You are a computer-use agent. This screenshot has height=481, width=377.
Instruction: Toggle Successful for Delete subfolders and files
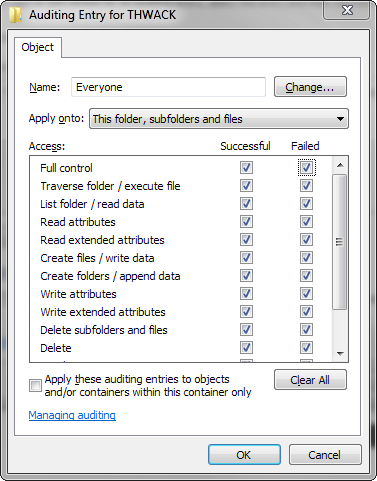pyautogui.click(x=246, y=330)
